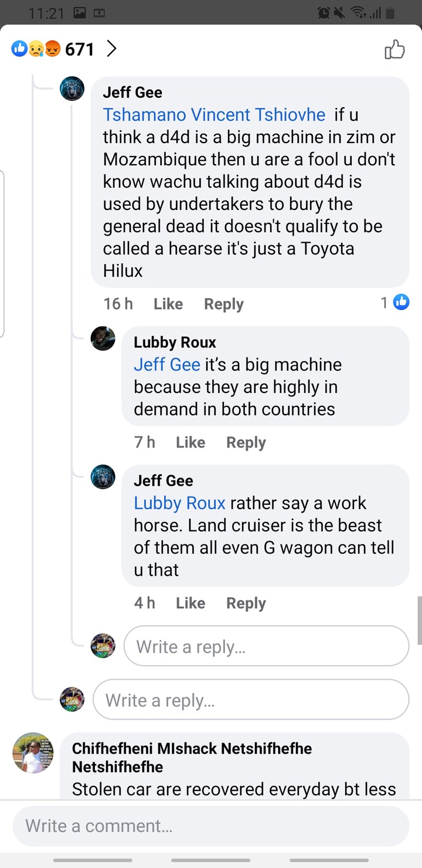Focus the outer Write a reply field
This screenshot has width=422, height=868.
[x=251, y=700]
